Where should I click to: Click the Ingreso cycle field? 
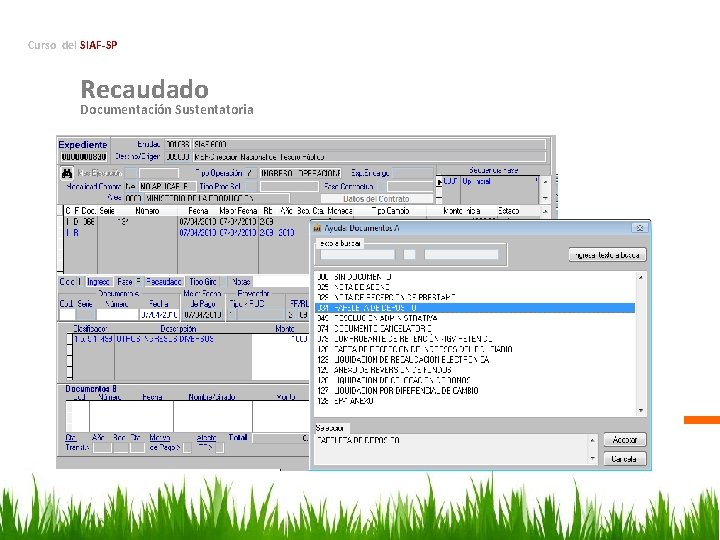[x=99, y=282]
